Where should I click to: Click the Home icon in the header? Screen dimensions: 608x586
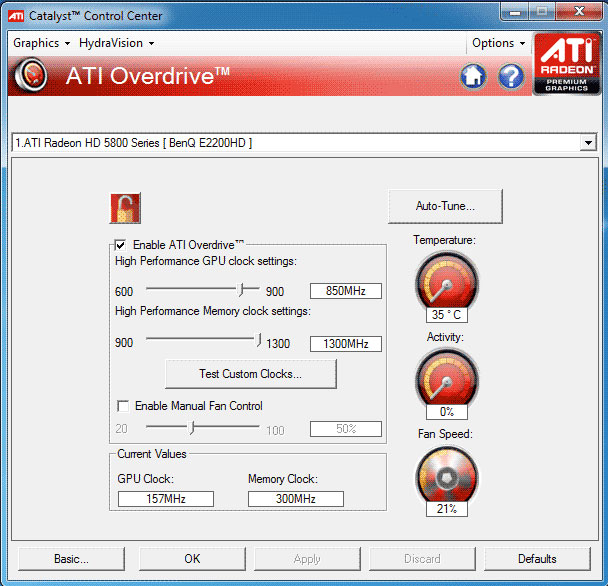(x=473, y=76)
